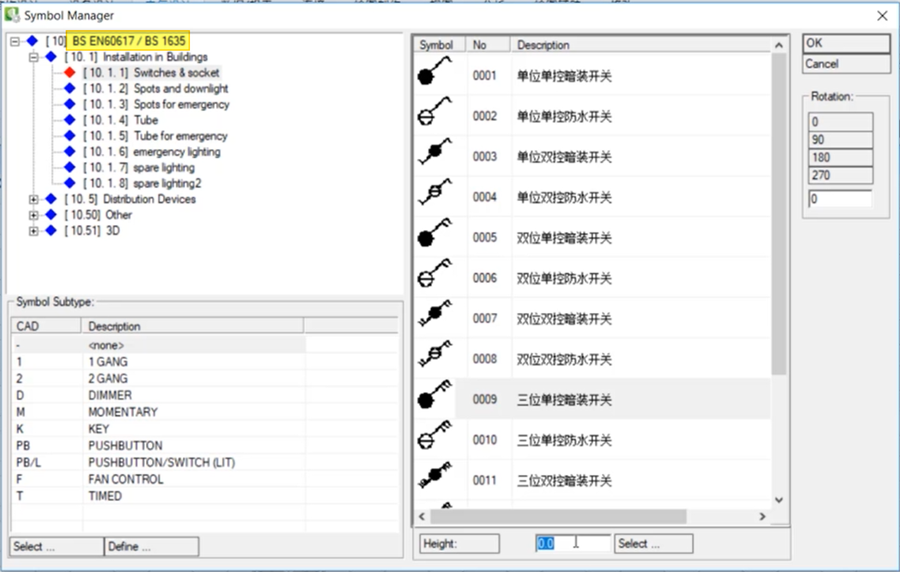Click Description column header in symbol list
900x572 pixels.
(640, 45)
